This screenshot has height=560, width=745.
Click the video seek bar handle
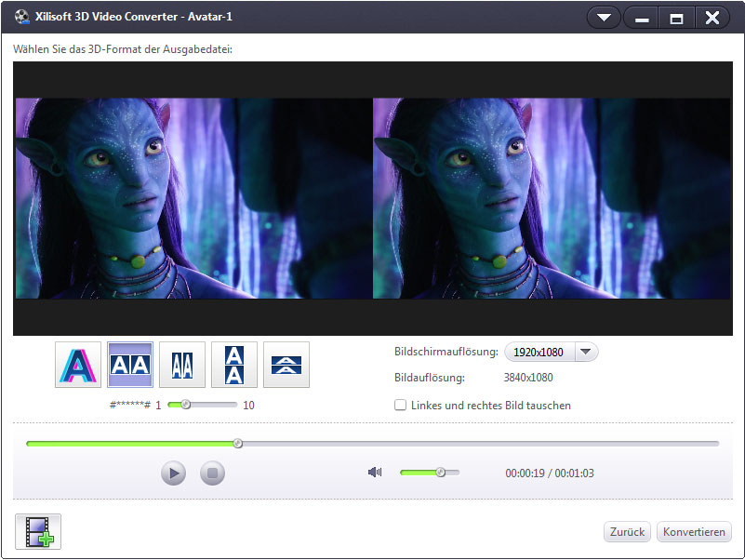coord(238,444)
